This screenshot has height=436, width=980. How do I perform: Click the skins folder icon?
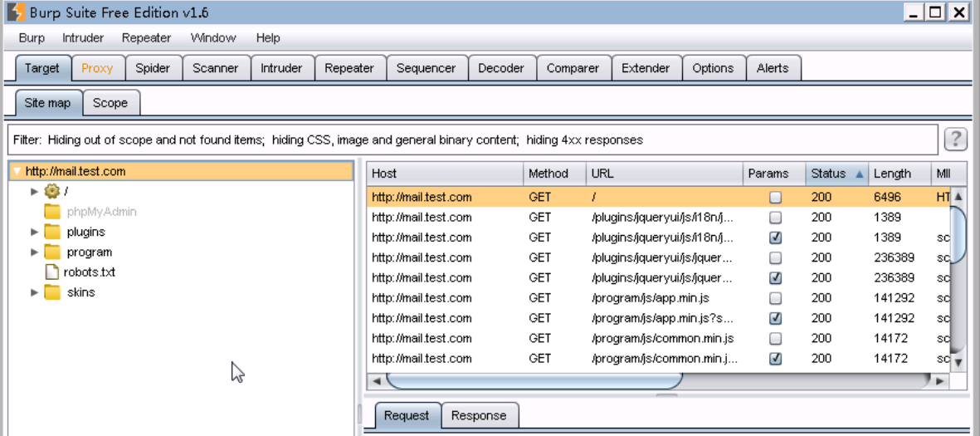52,292
